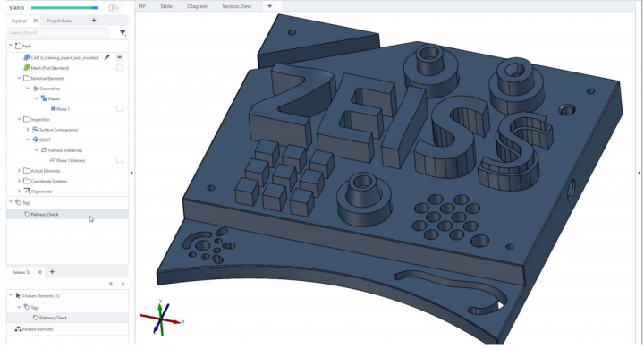Image resolution: width=644 pixels, height=349 pixels.
Task: Click the Related Elements hierarchy icon
Action: coord(18,329)
